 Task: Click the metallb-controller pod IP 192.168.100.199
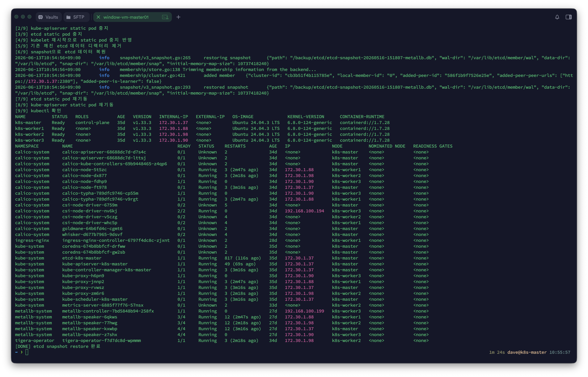pyautogui.click(x=304, y=311)
